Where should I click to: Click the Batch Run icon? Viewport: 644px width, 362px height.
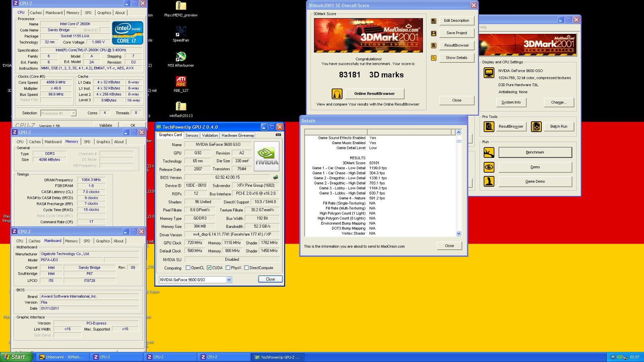point(536,126)
